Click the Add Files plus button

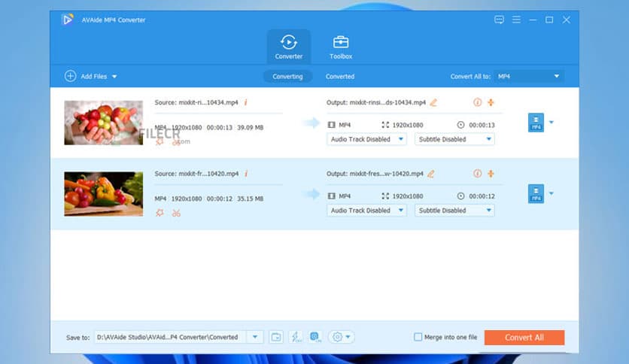(x=70, y=76)
